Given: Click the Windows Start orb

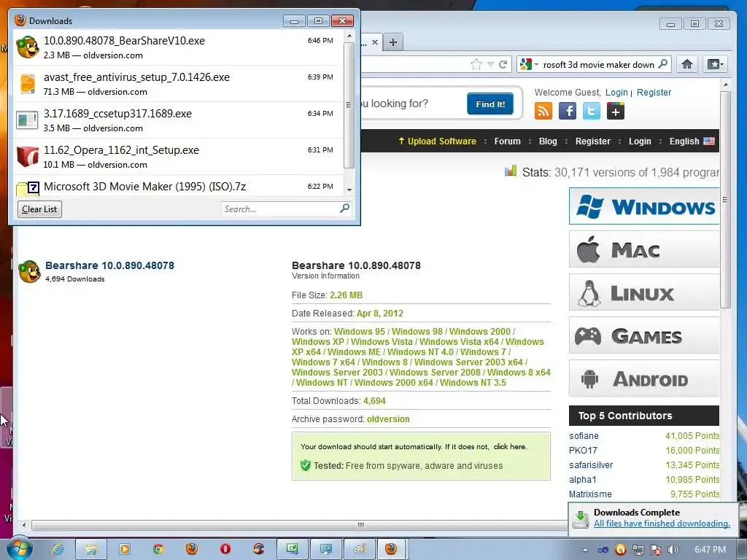Looking at the screenshot, I should coord(18,548).
